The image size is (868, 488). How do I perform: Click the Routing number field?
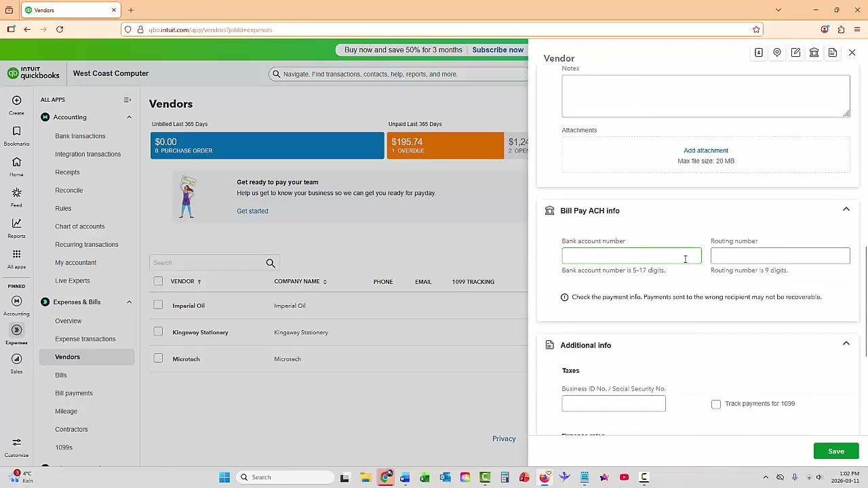(780, 256)
